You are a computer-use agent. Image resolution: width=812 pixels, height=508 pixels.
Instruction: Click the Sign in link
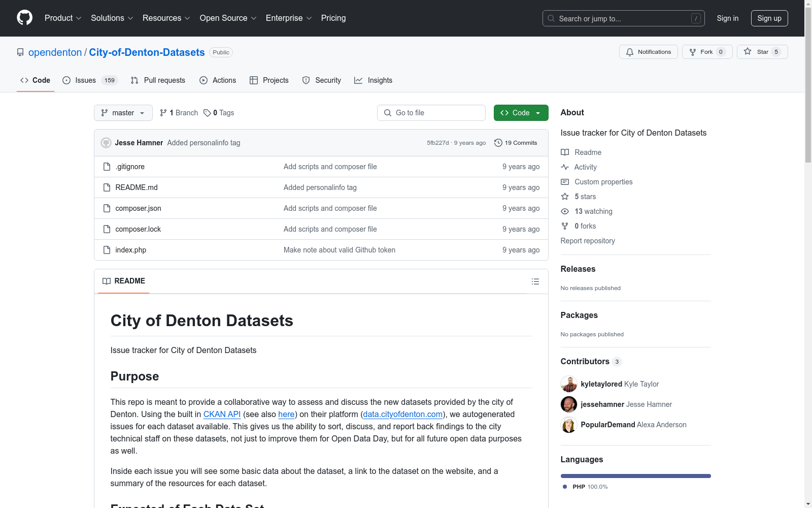tap(728, 18)
